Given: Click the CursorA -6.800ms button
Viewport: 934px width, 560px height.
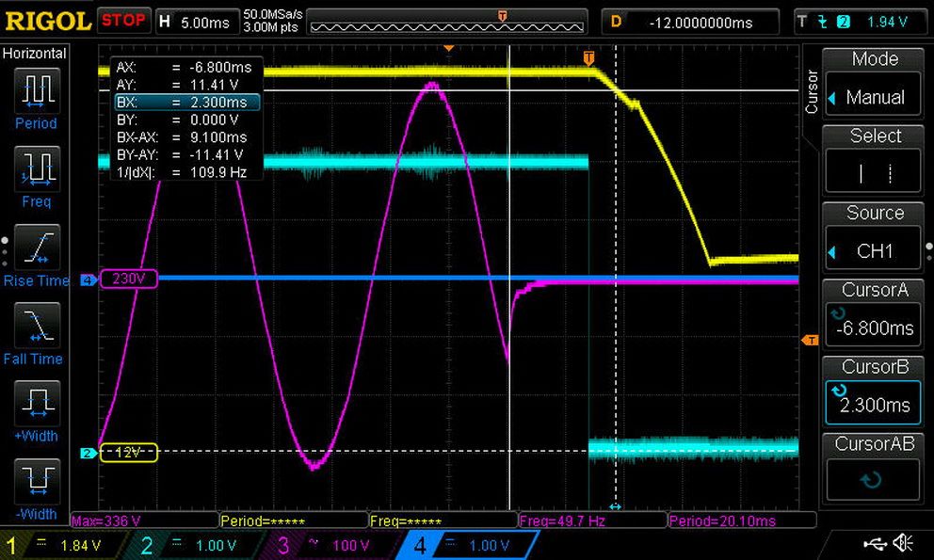Looking at the screenshot, I should tap(873, 314).
